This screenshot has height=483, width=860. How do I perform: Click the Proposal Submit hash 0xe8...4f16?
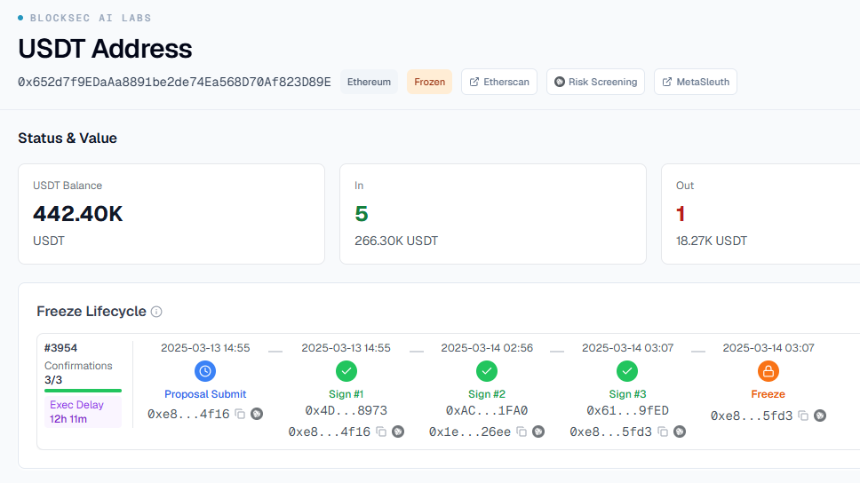188,414
